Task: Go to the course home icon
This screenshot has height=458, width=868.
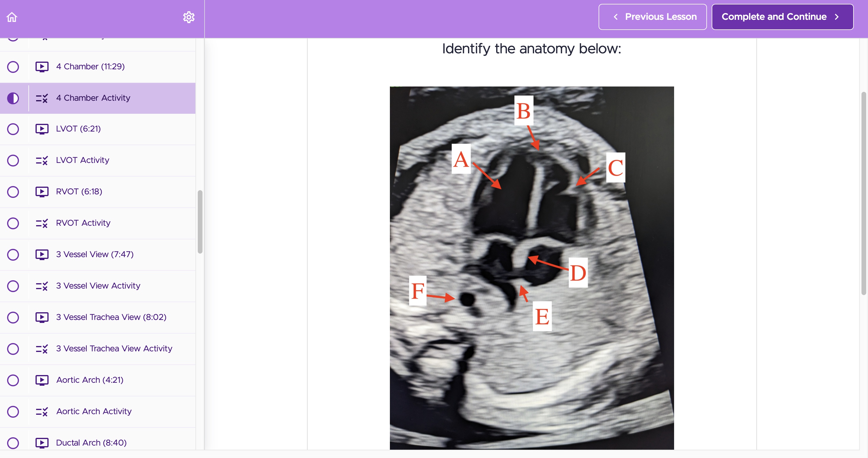Action: (x=12, y=17)
